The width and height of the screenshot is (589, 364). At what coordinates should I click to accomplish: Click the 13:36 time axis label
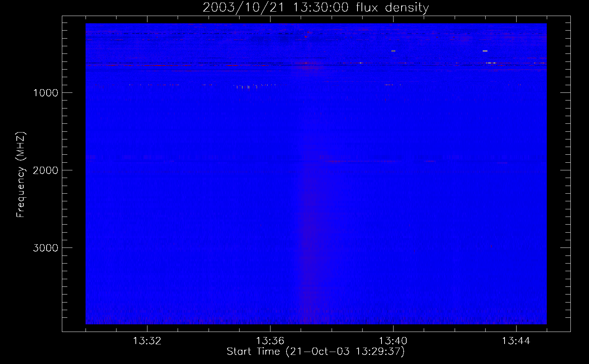270,341
